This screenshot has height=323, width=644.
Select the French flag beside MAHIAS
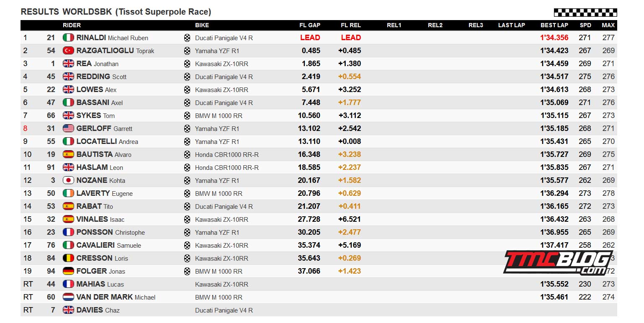pyautogui.click(x=68, y=284)
